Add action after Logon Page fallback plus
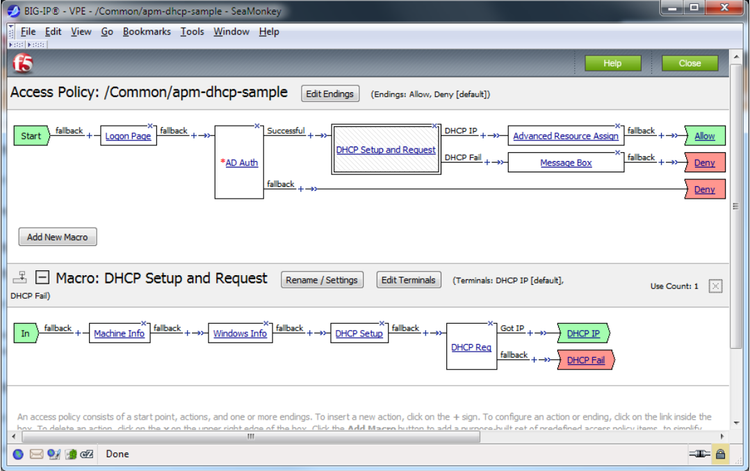Screen dimensions: 750x471 pyautogui.click(x=194, y=136)
